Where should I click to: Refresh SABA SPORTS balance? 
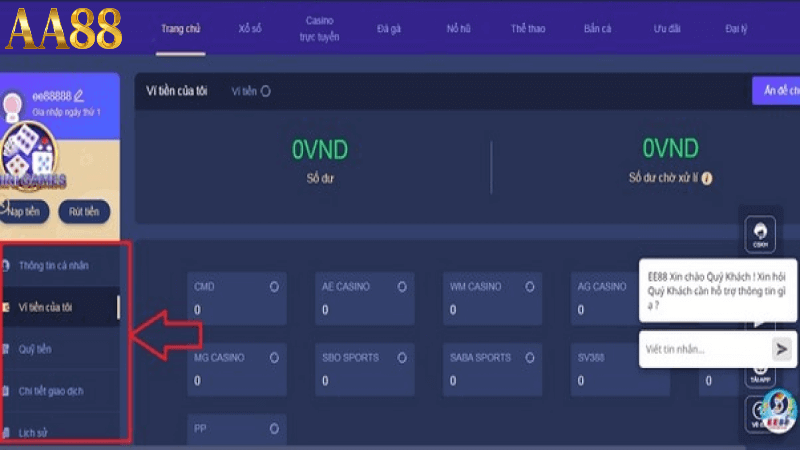point(530,358)
